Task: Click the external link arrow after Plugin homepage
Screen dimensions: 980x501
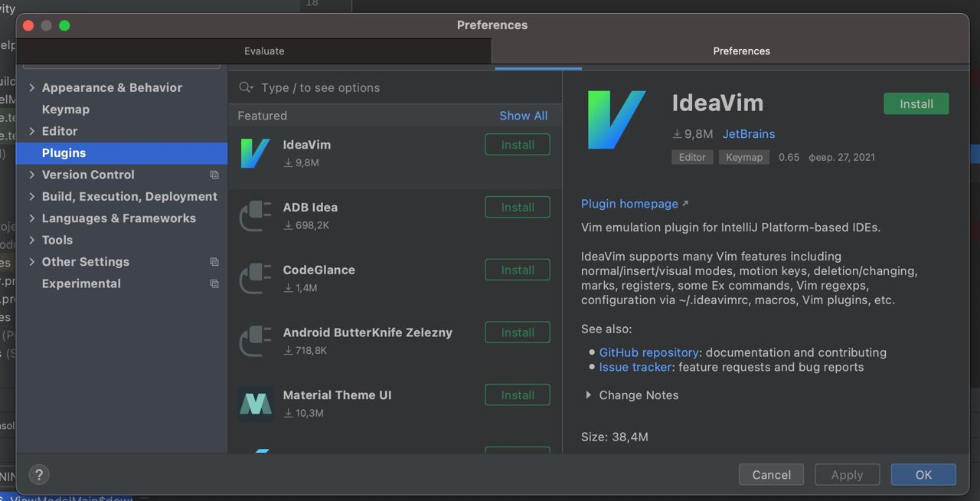Action: pyautogui.click(x=685, y=204)
